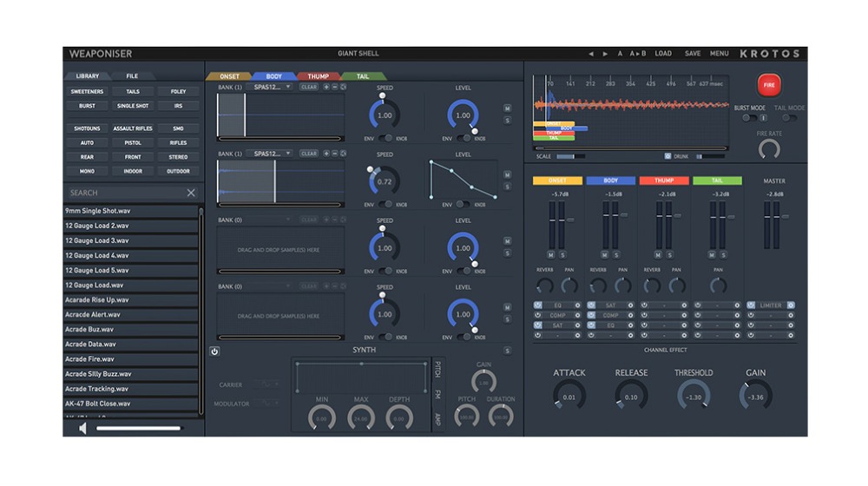Toggle the Synth power button
Viewport: 868px width, 486px height.
pyautogui.click(x=214, y=351)
